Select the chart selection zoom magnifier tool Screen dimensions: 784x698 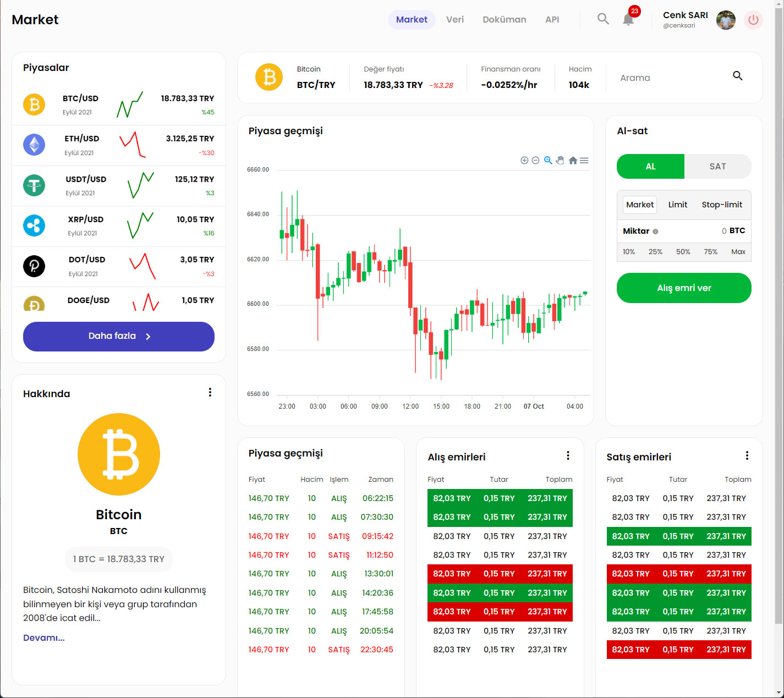tap(548, 160)
